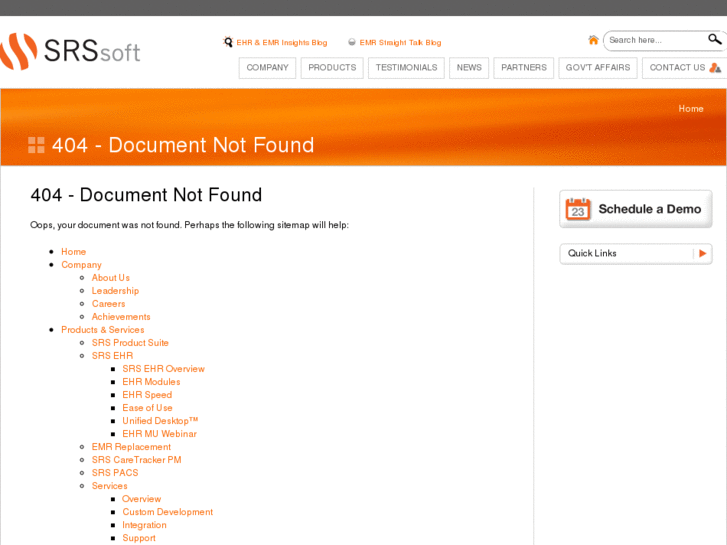Open the Ease of Use link
Screen dimensions: 727x545
[x=147, y=407]
